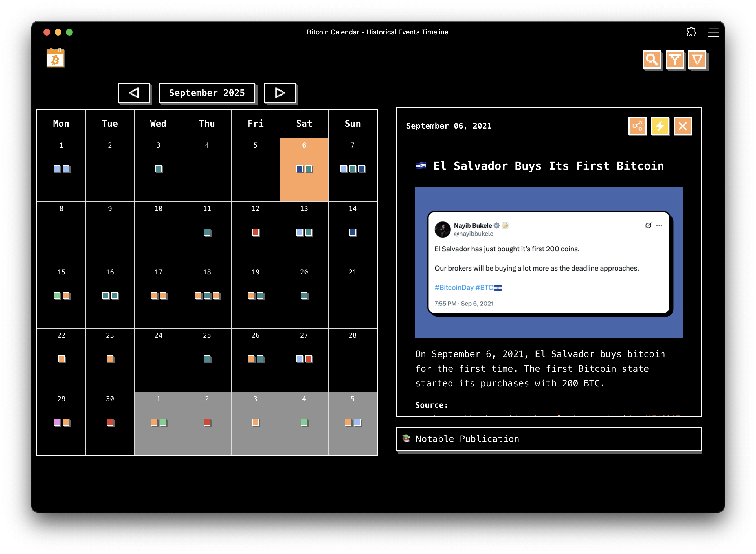Viewport: 756px width, 554px height.
Task: Click the Bitcoin calendar logo icon
Action: pos(55,58)
